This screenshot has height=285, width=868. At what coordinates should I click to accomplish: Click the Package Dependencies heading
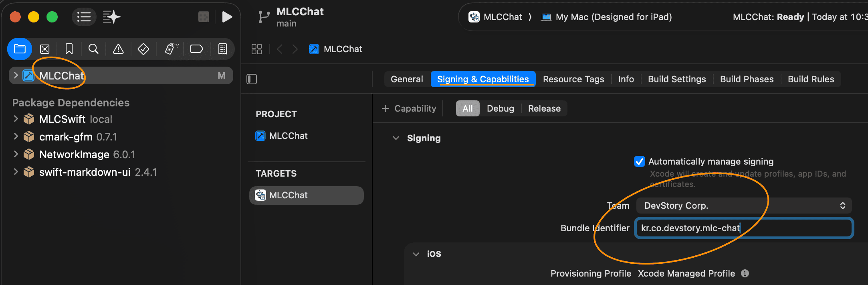pyautogui.click(x=71, y=103)
